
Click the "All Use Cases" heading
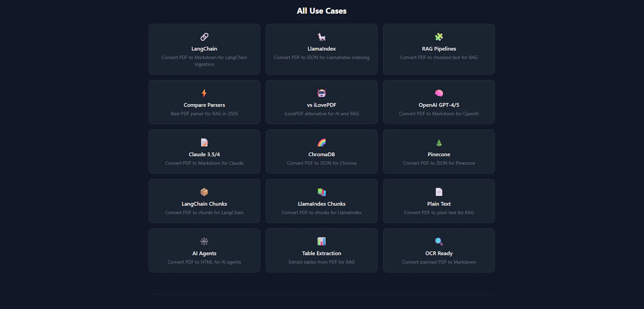coord(322,11)
